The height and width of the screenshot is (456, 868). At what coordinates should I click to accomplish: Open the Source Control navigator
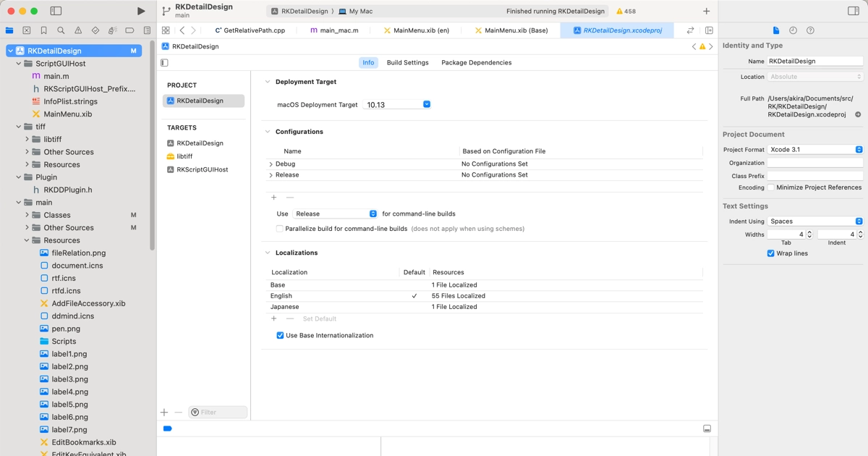click(x=27, y=30)
